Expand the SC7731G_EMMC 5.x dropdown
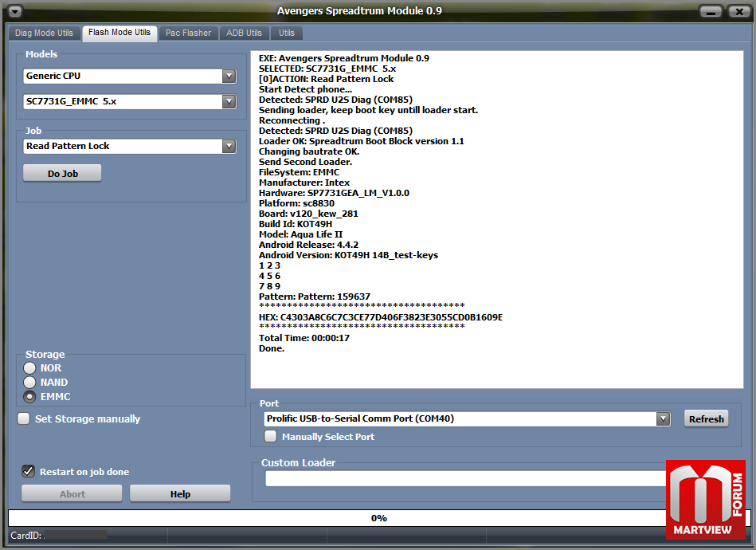Viewport: 756px width, 550px height. click(229, 101)
